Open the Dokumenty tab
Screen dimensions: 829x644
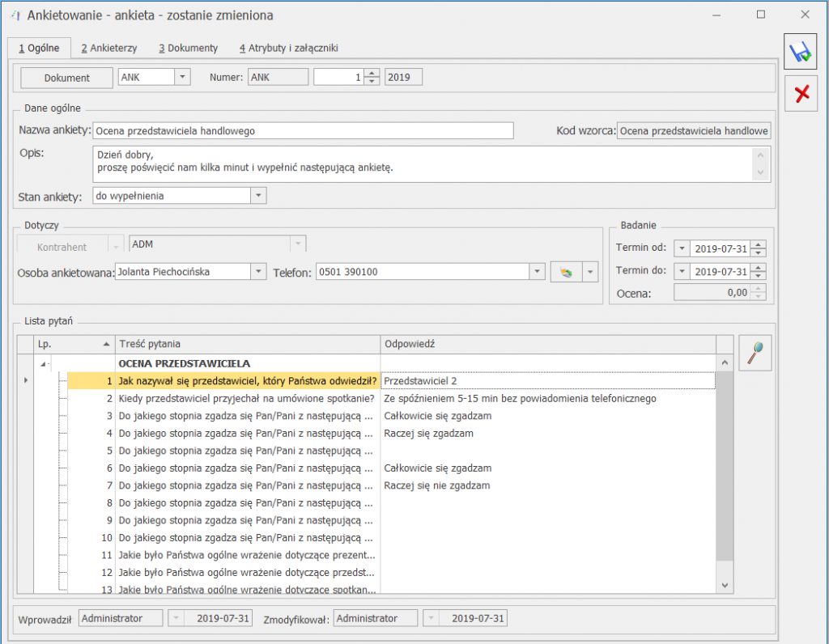click(x=188, y=48)
